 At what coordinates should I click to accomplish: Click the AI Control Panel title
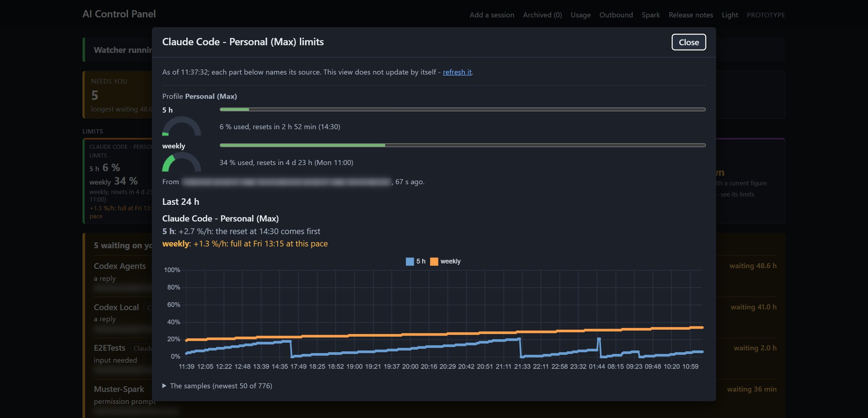coord(119,14)
